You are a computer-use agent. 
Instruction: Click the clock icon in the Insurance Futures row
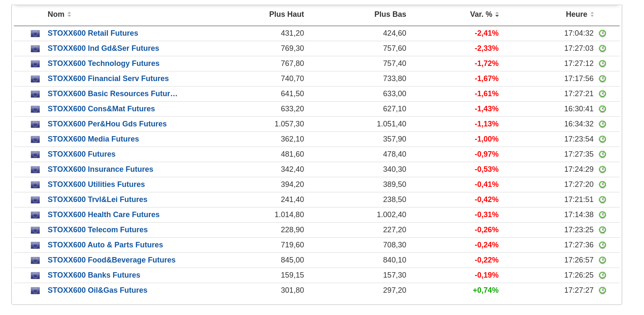tap(602, 169)
